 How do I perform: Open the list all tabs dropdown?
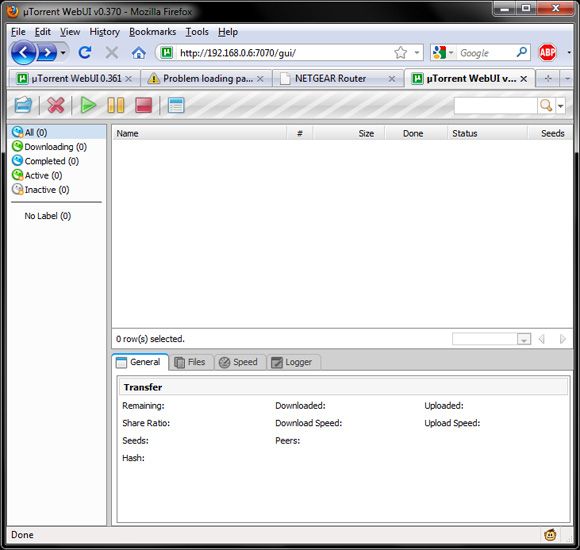coord(567,78)
